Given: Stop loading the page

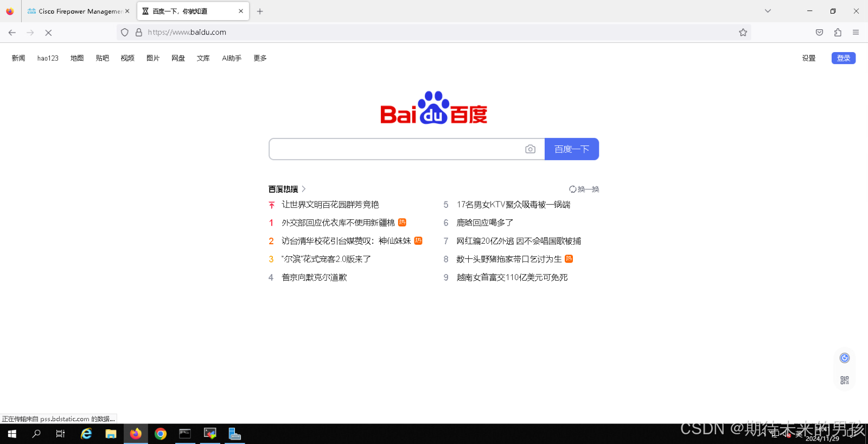Looking at the screenshot, I should coord(48,33).
